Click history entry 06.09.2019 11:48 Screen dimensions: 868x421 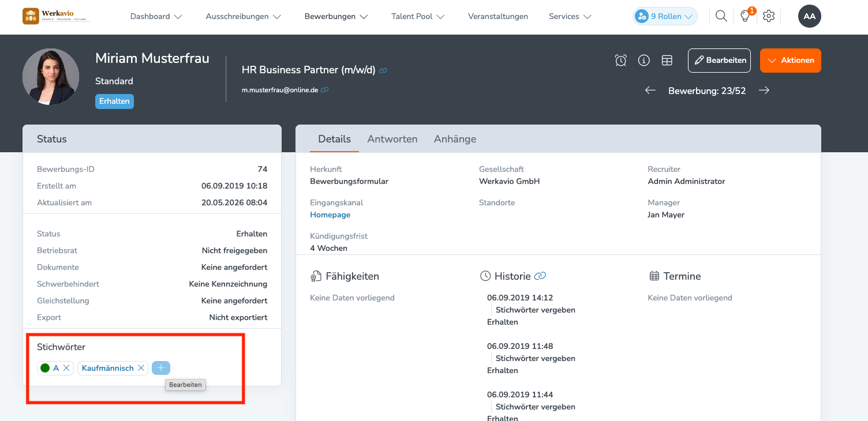(x=520, y=346)
